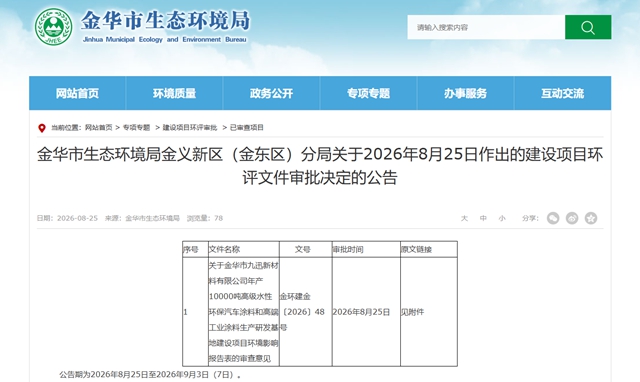This screenshot has height=382, width=640.
Task: Click the 金华市生态环境局 site title
Action: point(165,20)
